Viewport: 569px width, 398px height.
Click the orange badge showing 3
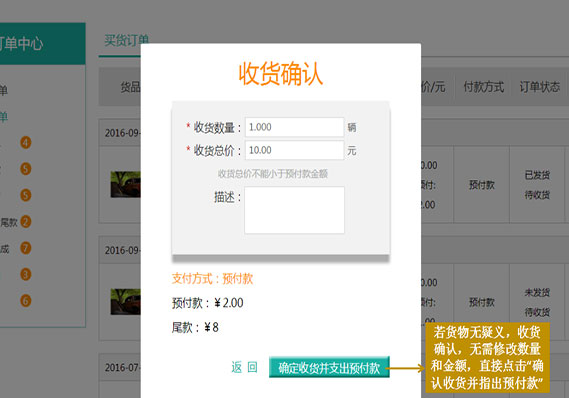pyautogui.click(x=25, y=274)
